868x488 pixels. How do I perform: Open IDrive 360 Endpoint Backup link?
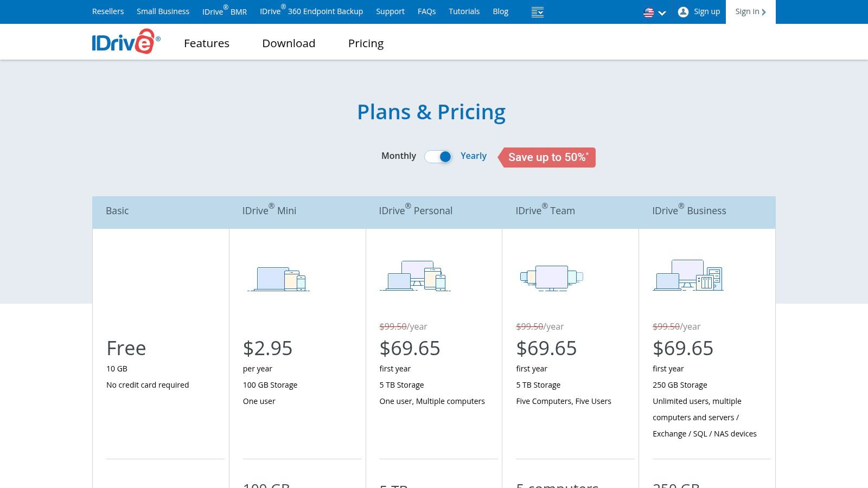311,11
